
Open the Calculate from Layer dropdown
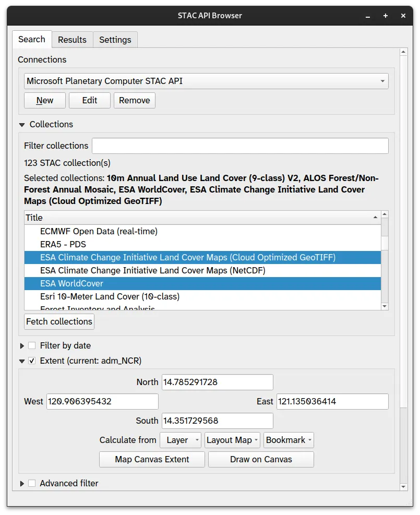[x=180, y=440]
